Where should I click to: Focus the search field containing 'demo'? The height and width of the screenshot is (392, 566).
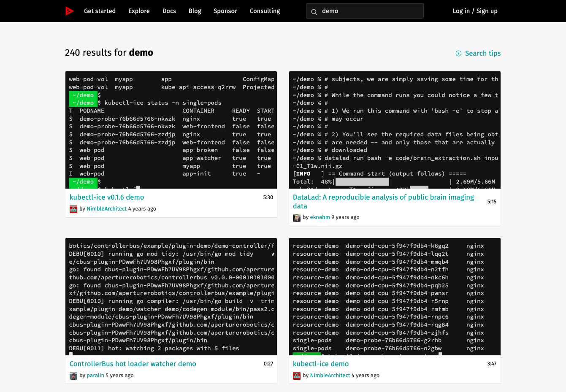365,11
